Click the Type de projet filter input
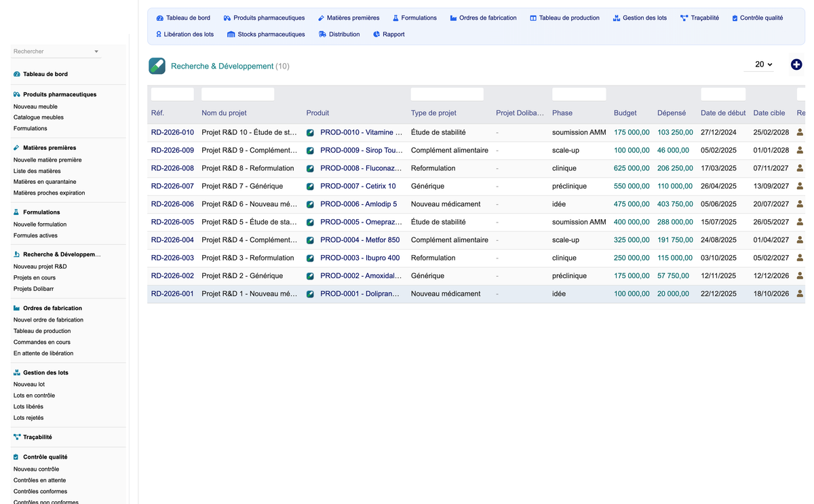The image size is (814, 504). pos(447,94)
